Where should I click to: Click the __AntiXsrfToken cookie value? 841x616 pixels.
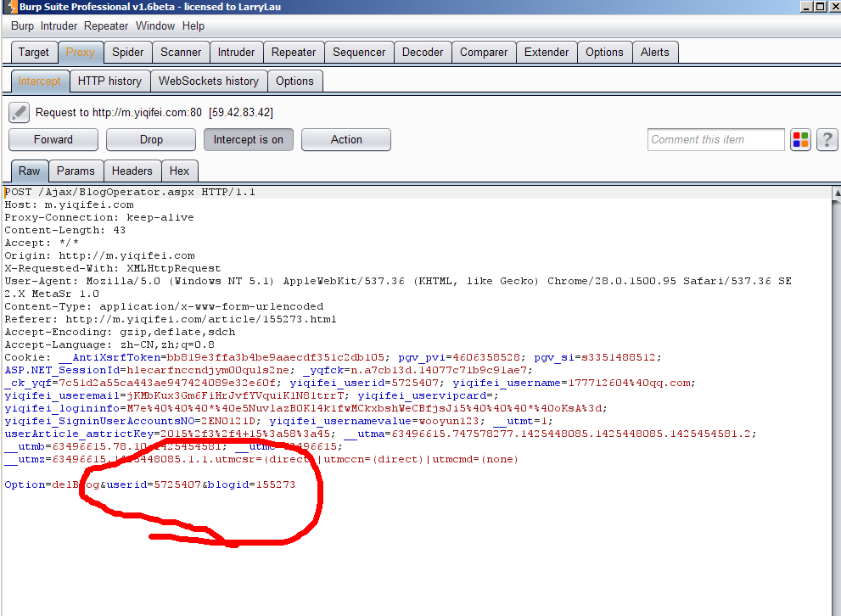275,357
